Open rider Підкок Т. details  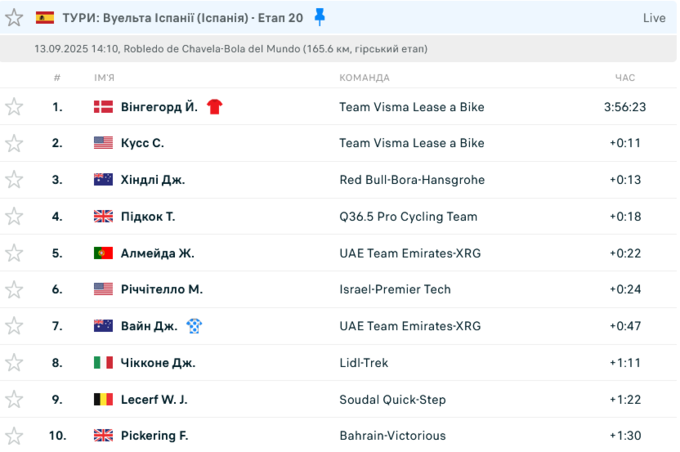click(x=148, y=216)
